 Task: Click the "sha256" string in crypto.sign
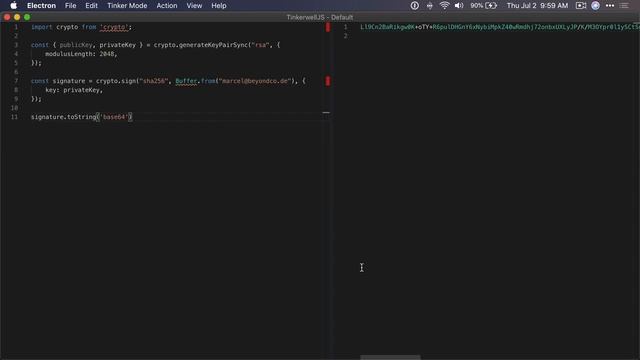click(x=154, y=81)
